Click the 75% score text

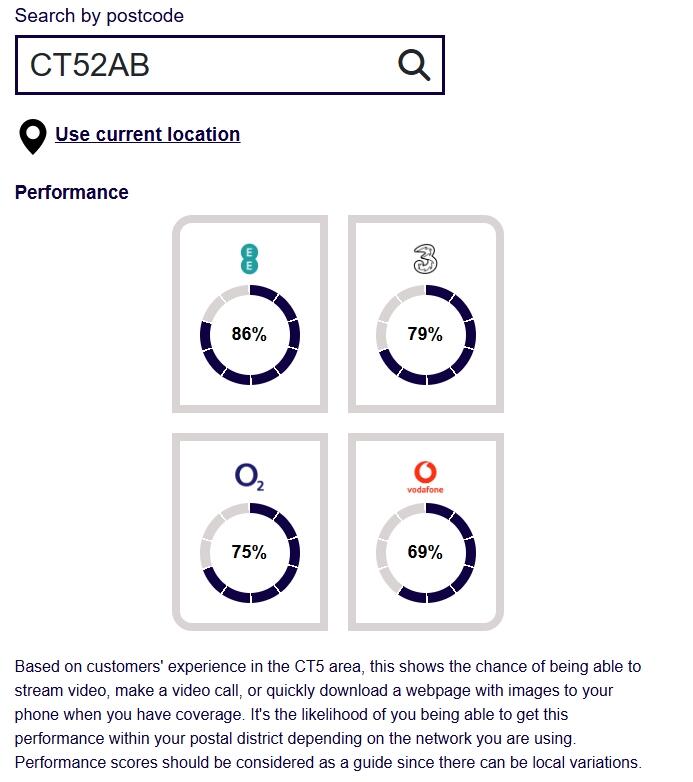pos(249,552)
